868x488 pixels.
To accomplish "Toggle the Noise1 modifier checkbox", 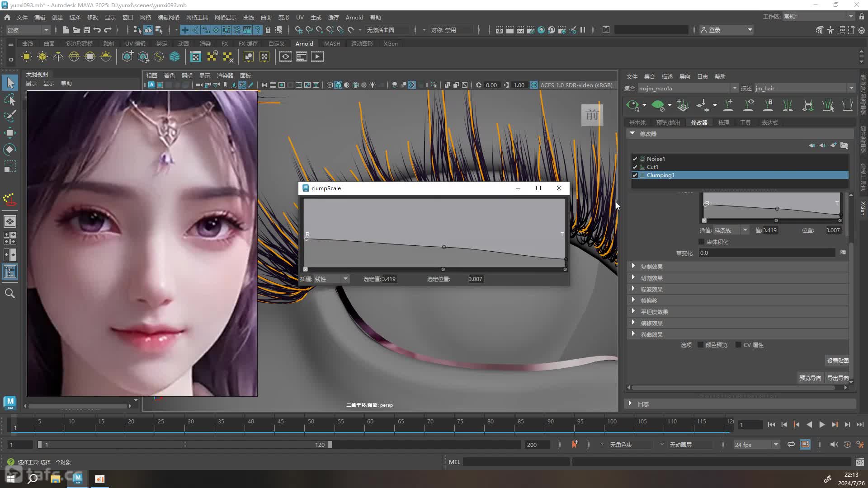I will [x=635, y=159].
